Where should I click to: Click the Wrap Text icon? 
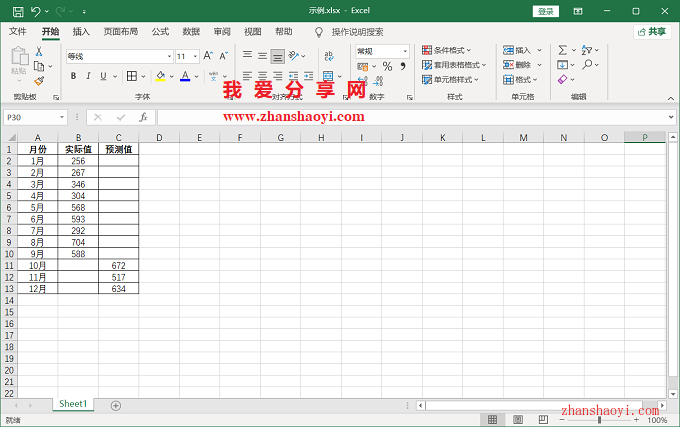pos(329,55)
